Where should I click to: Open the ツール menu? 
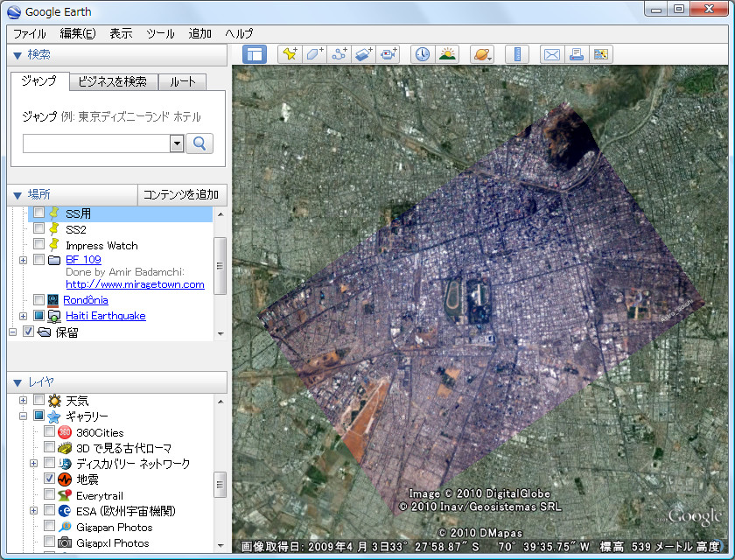point(160,33)
